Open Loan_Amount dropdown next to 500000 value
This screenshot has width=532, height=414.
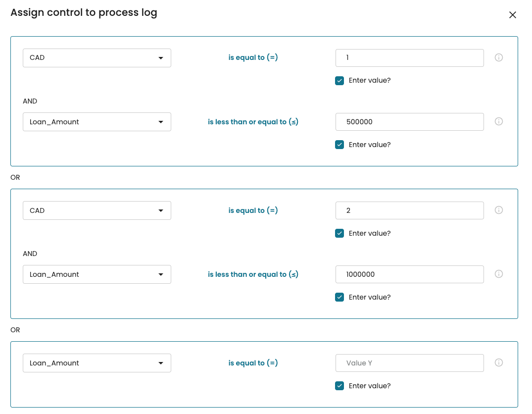[97, 122]
